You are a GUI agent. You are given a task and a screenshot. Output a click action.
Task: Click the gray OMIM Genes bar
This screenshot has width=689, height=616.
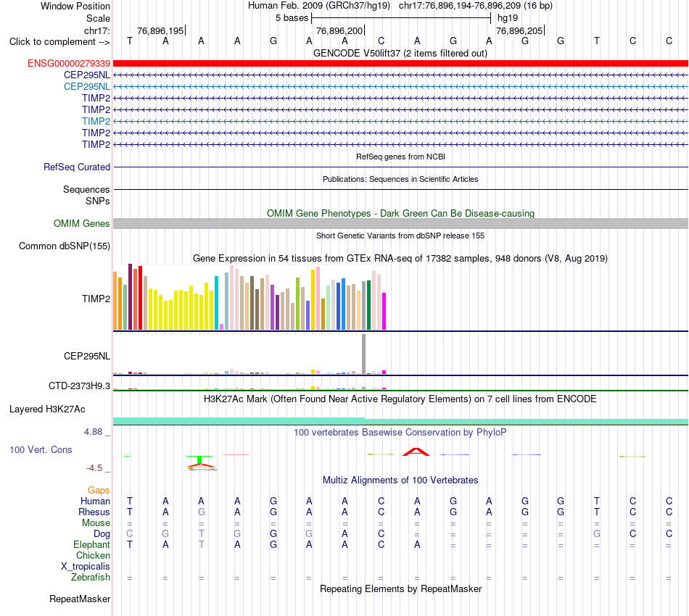[x=400, y=223]
